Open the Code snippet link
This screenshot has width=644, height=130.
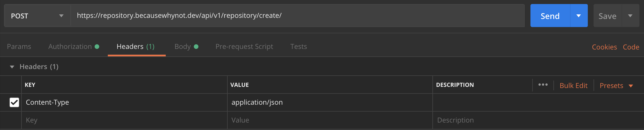631,47
